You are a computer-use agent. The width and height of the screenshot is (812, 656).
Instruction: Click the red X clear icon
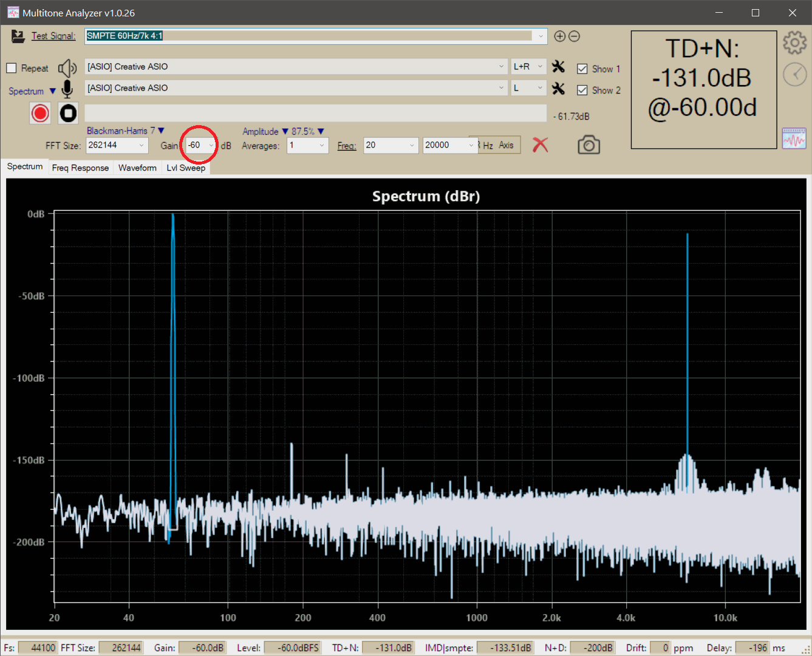click(540, 145)
